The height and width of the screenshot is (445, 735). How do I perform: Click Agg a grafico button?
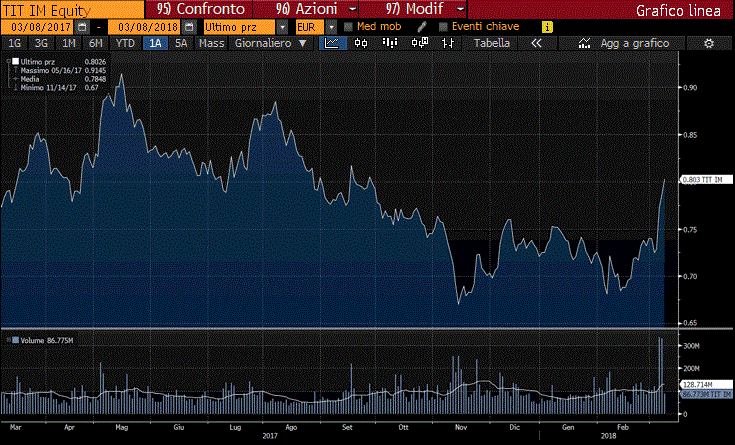click(x=622, y=43)
